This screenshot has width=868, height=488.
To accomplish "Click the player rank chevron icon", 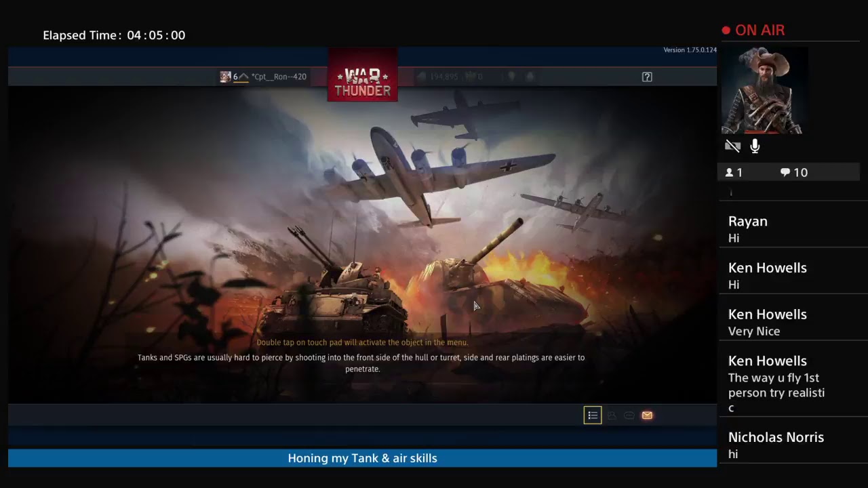I will pyautogui.click(x=243, y=77).
